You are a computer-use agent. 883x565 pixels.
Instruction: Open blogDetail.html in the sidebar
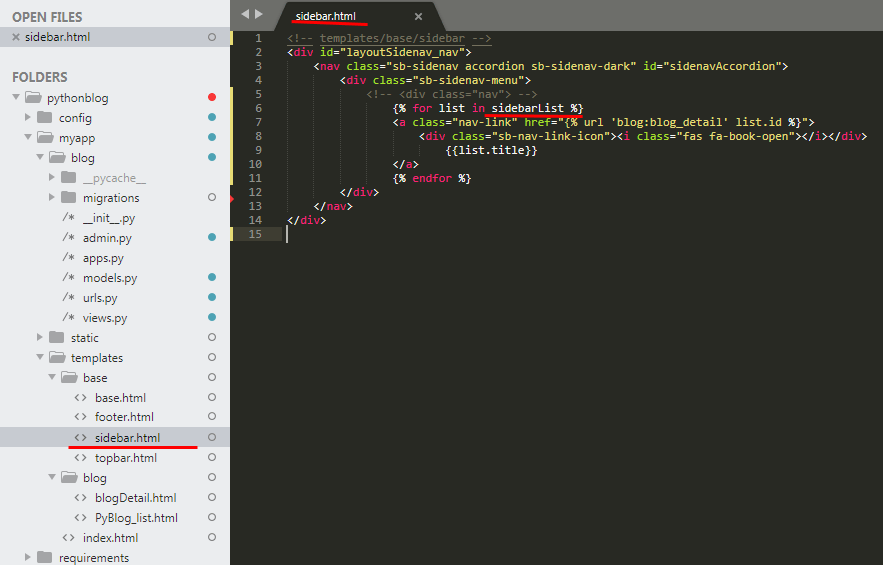135,498
